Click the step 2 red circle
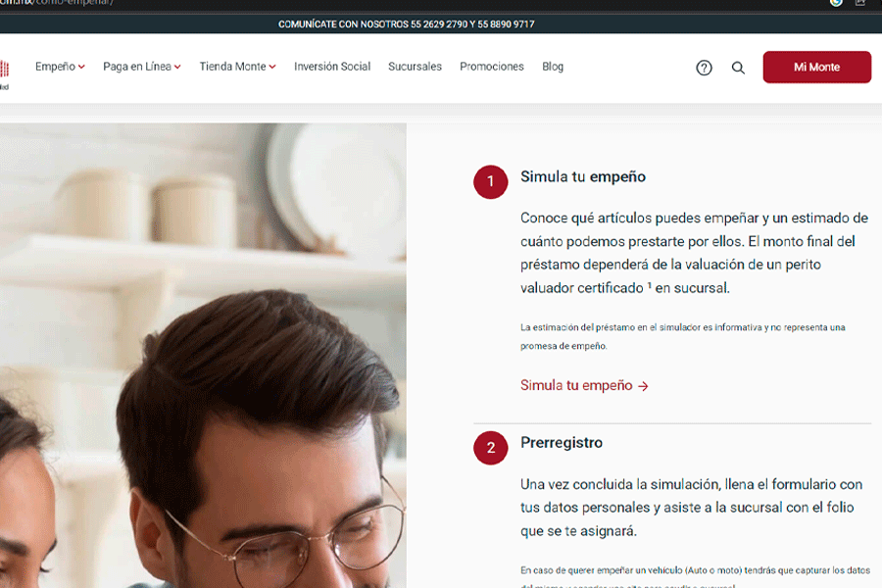The width and height of the screenshot is (882, 588). (x=491, y=448)
